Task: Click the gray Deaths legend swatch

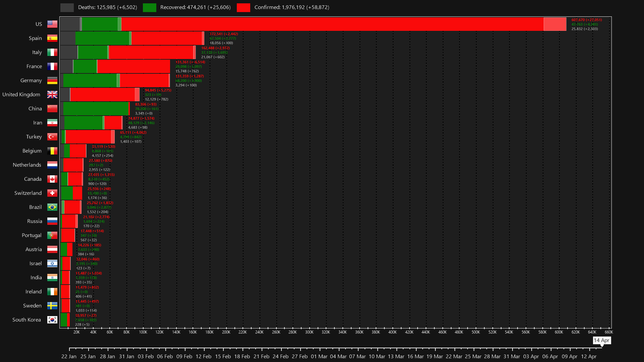Action: pyautogui.click(x=67, y=7)
